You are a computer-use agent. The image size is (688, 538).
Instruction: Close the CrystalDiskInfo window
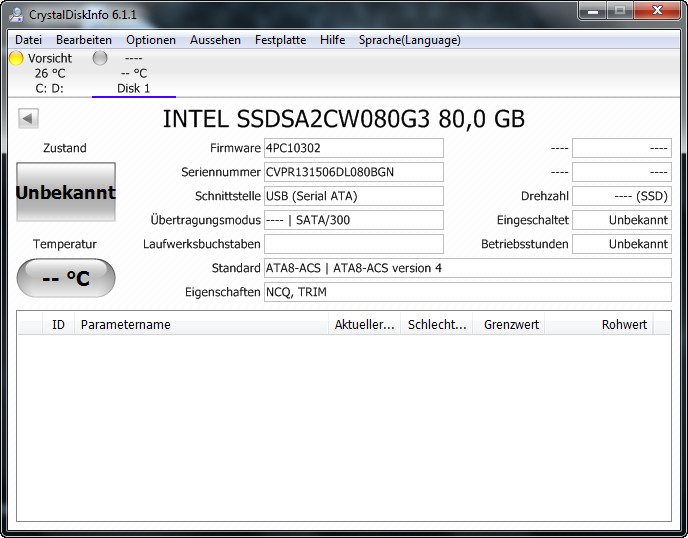coord(657,10)
